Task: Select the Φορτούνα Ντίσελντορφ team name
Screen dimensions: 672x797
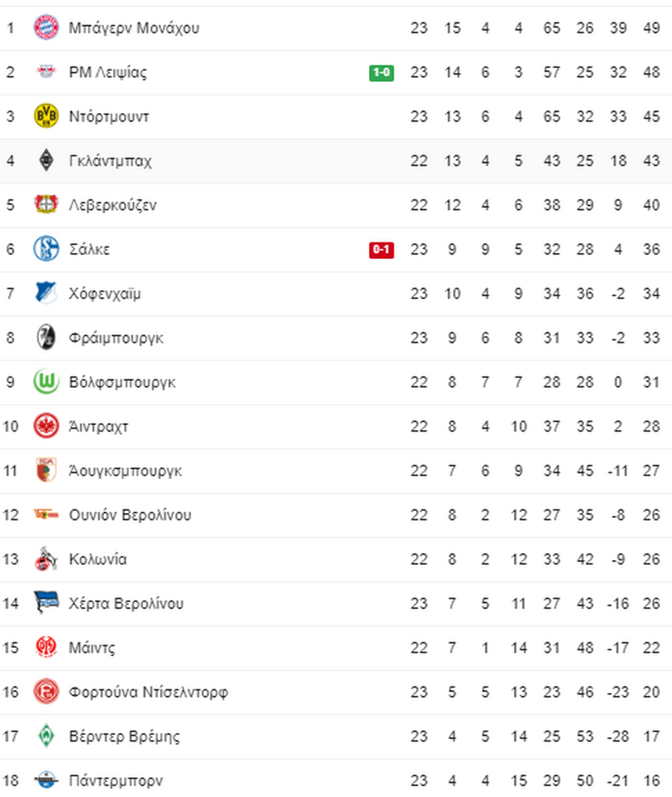Action: point(148,691)
